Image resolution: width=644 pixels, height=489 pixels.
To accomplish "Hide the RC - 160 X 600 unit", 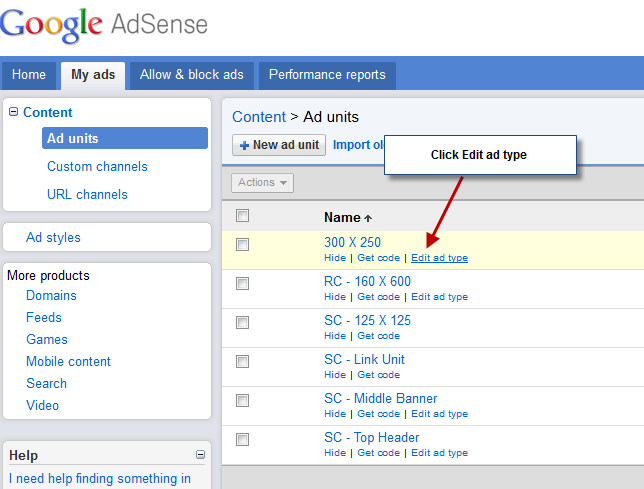I will click(335, 297).
